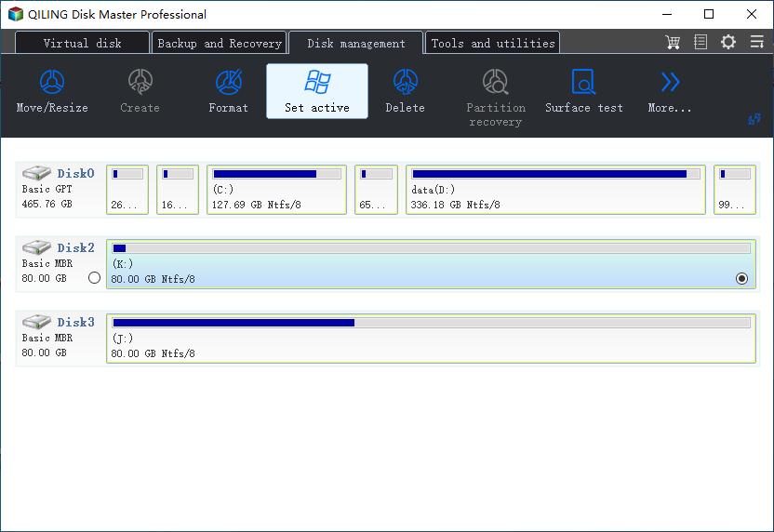Minimize the QILING Disk Master window

667,14
